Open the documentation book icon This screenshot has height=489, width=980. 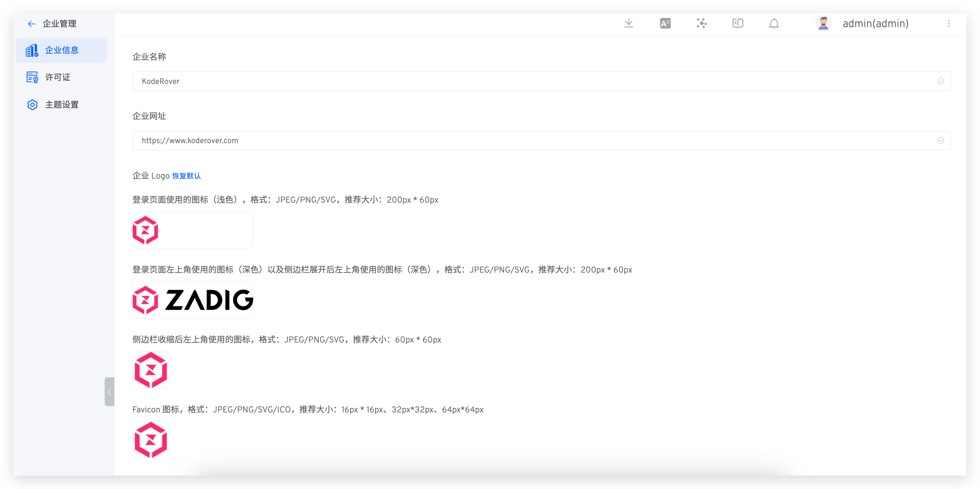pos(738,24)
